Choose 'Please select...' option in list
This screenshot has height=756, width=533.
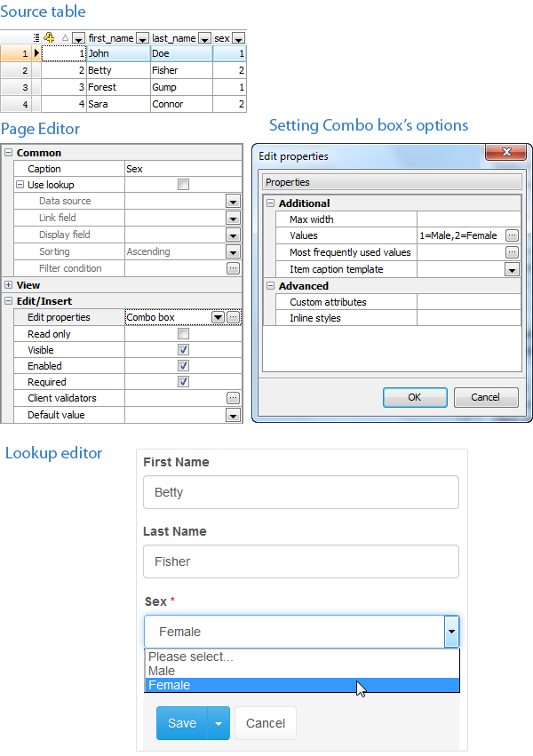click(191, 657)
